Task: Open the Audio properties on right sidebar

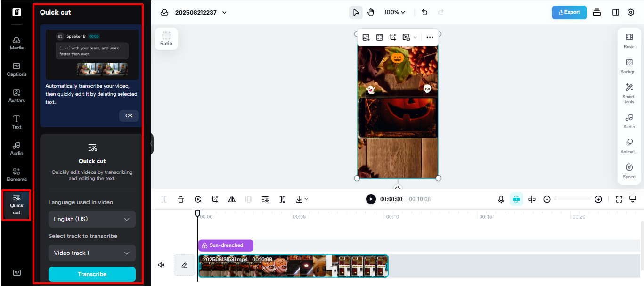Action: coord(629,121)
